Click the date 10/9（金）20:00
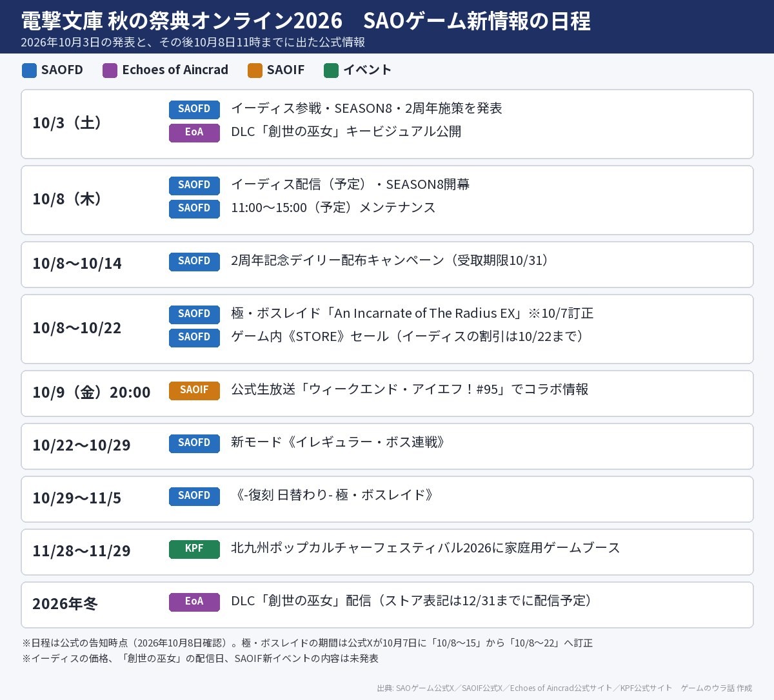 [92, 393]
